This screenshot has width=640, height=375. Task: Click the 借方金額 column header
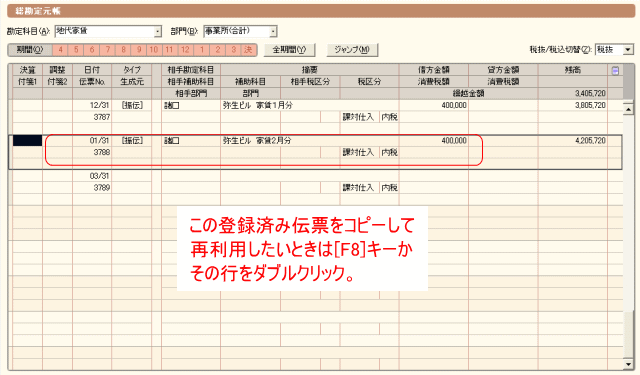coord(433,70)
